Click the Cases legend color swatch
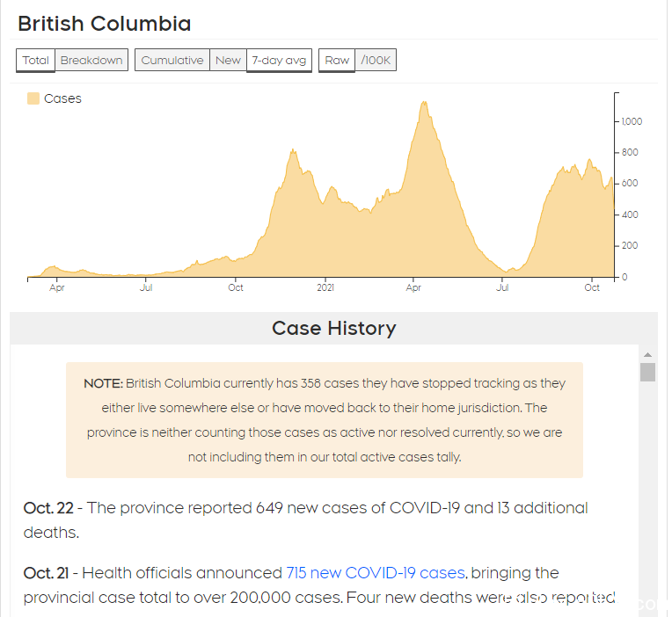The width and height of the screenshot is (672, 617). pos(33,98)
